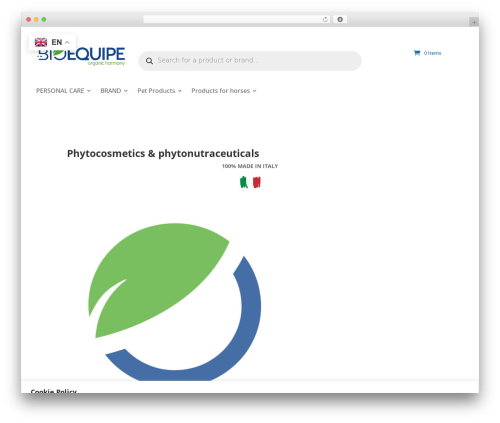Click the Phytocosmetics & phytonutraceuticals heading
This screenshot has width=500, height=423.
163,153
